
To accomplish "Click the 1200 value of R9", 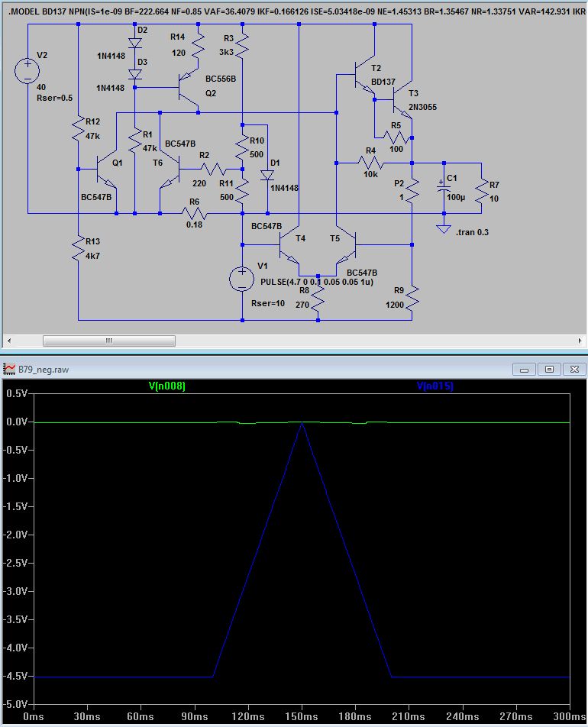I will (x=395, y=305).
